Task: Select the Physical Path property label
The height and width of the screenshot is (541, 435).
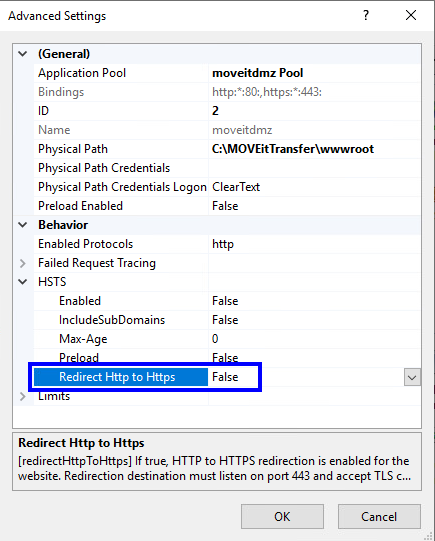Action: (73, 149)
